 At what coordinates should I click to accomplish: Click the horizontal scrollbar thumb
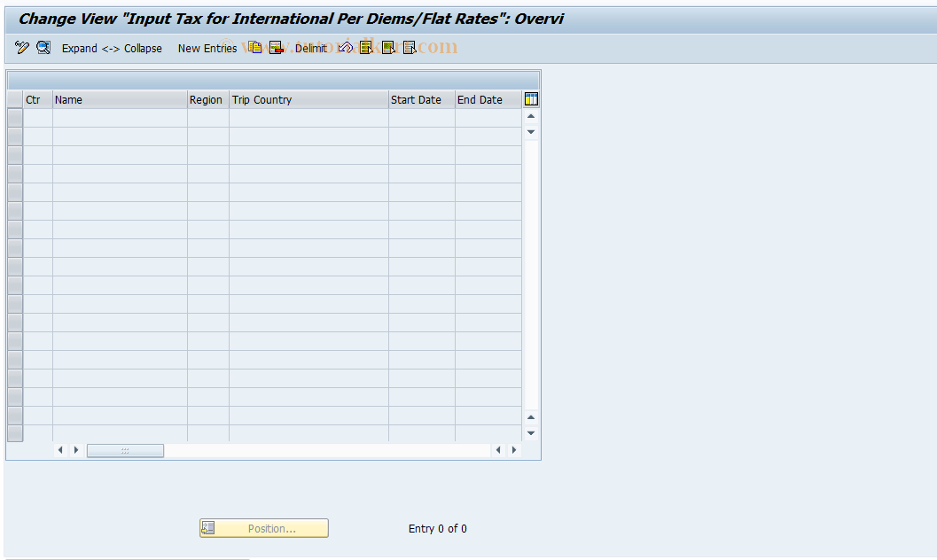[x=126, y=451]
